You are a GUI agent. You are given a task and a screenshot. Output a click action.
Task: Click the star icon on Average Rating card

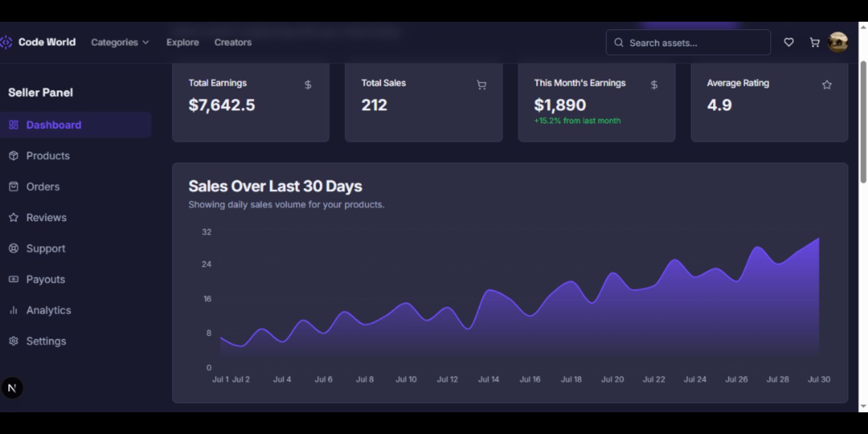(x=827, y=85)
